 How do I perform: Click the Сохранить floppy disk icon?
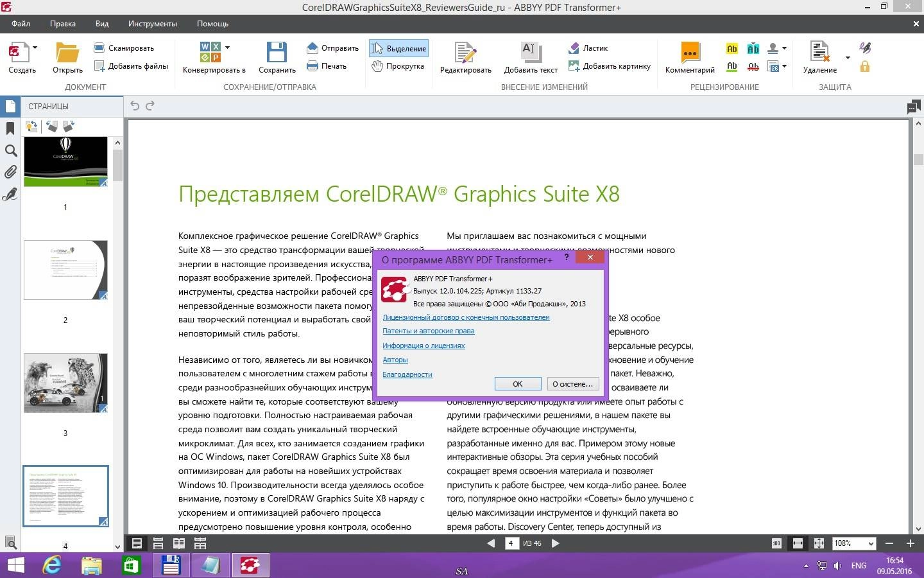277,52
